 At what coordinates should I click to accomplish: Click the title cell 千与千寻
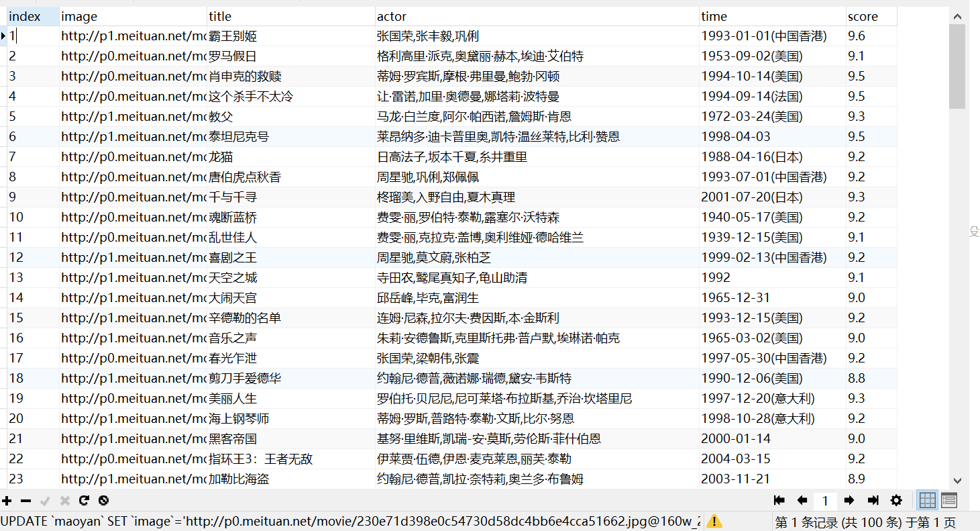click(290, 197)
